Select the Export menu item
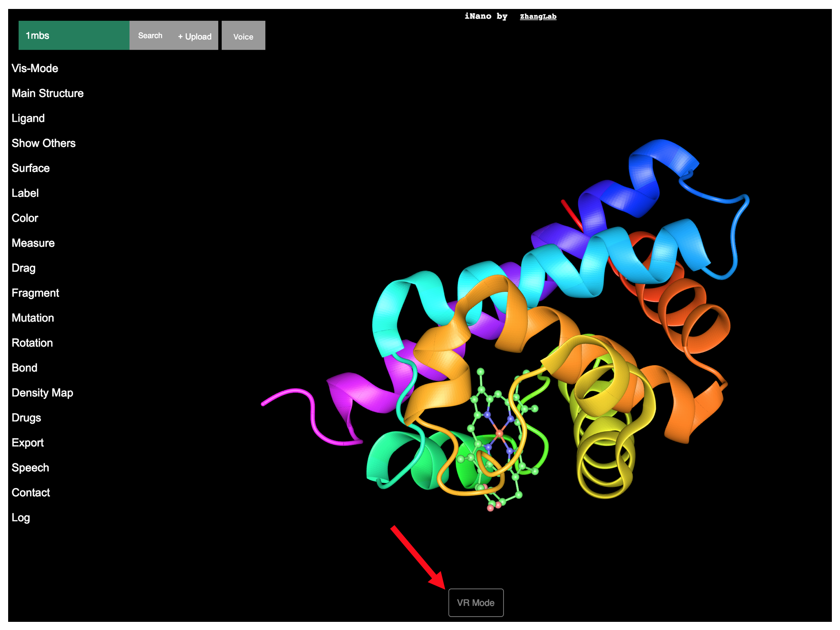840x630 pixels. (27, 443)
